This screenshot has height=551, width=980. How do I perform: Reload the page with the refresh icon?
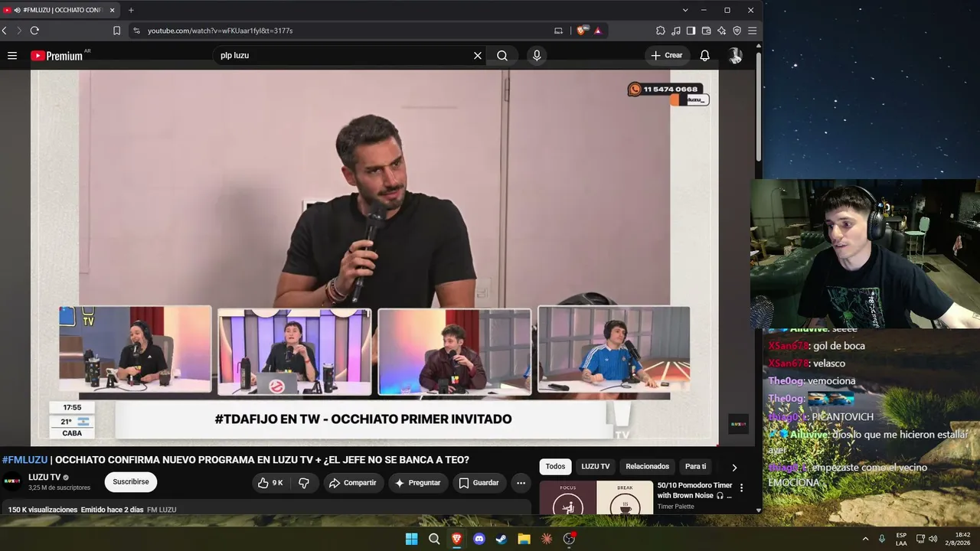34,31
